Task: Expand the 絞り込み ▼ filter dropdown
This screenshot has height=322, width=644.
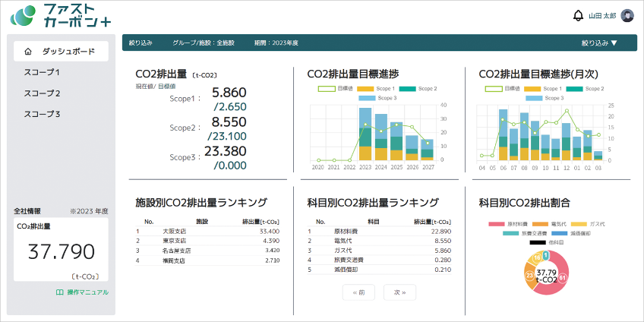Action: click(x=599, y=43)
